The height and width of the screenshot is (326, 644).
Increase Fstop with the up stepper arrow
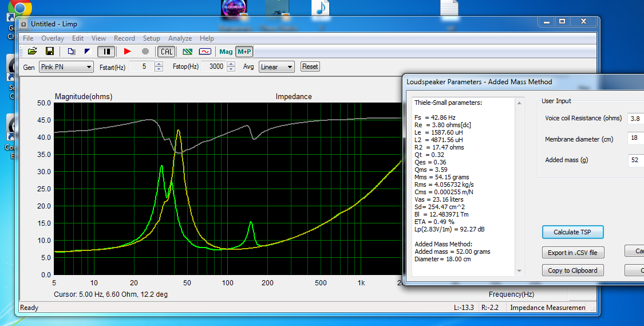pyautogui.click(x=231, y=64)
